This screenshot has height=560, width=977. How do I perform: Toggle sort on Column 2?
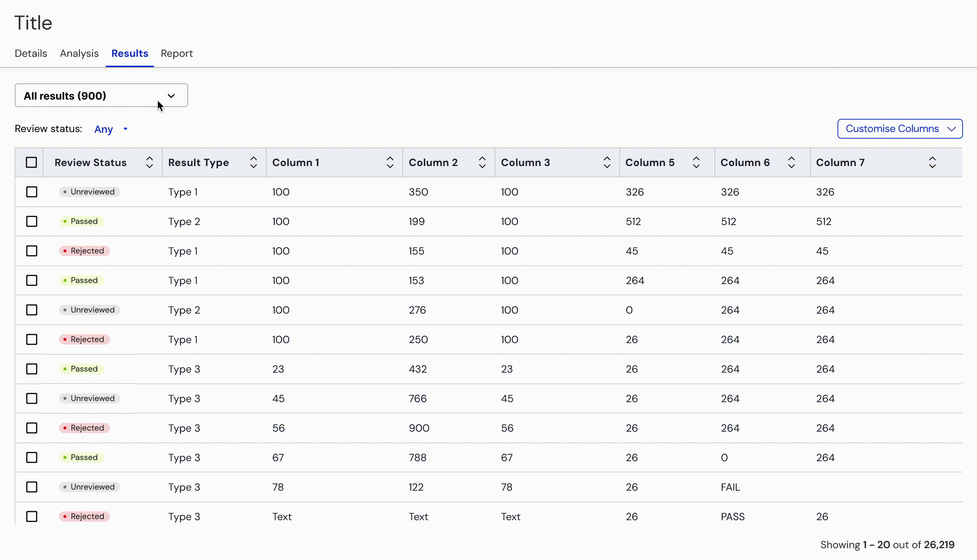[x=482, y=162]
